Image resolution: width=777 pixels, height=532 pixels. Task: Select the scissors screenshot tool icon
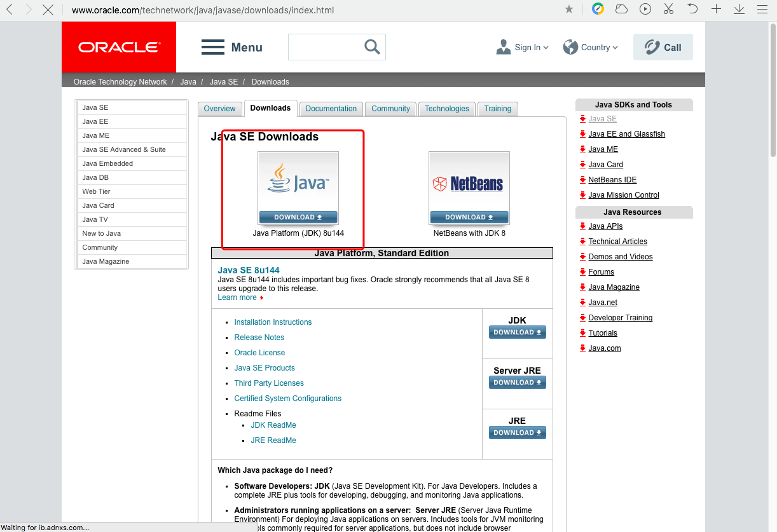tap(668, 9)
